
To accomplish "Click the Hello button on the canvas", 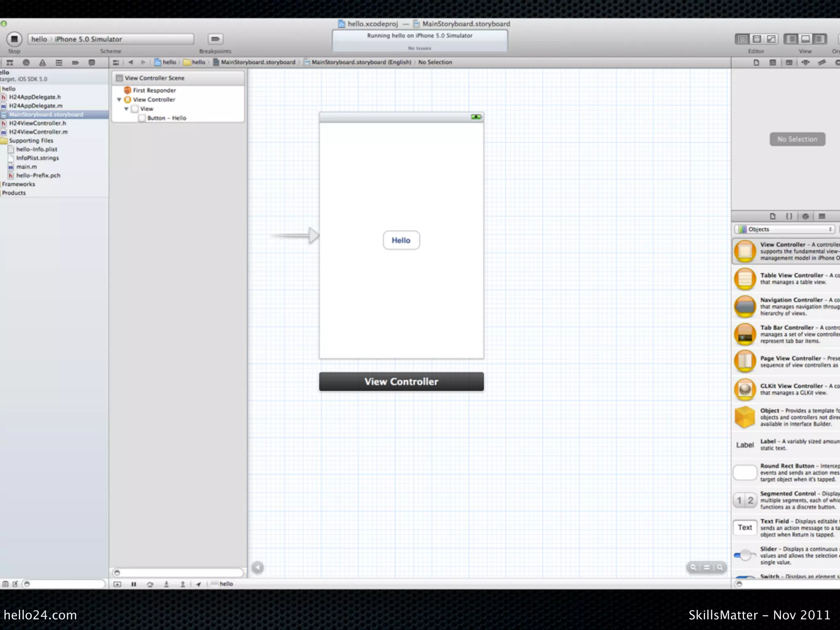I will pyautogui.click(x=401, y=240).
